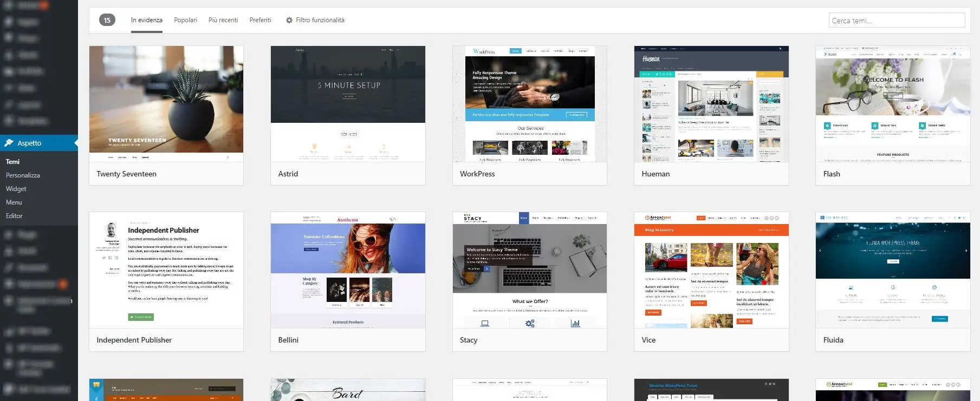This screenshot has height=401, width=980.
Task: Click the 15 themes count badge
Action: [107, 20]
